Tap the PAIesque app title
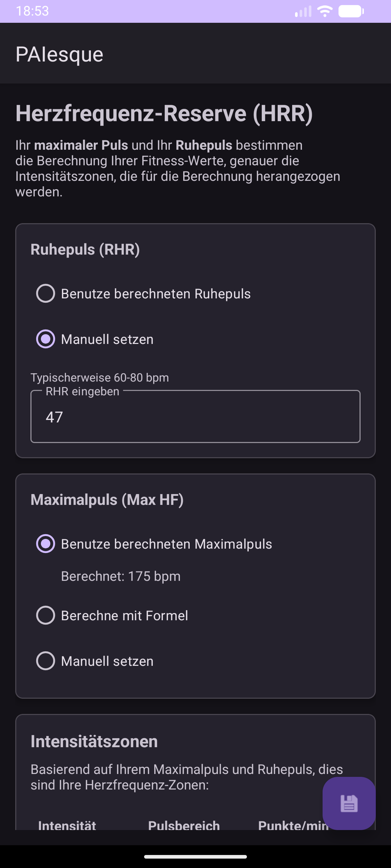The height and width of the screenshot is (868, 391). [x=59, y=54]
